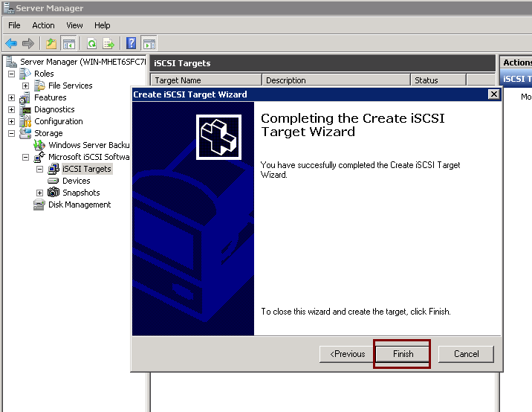The width and height of the screenshot is (532, 412).
Task: Collapse the Storage tree node
Action: pyautogui.click(x=12, y=133)
